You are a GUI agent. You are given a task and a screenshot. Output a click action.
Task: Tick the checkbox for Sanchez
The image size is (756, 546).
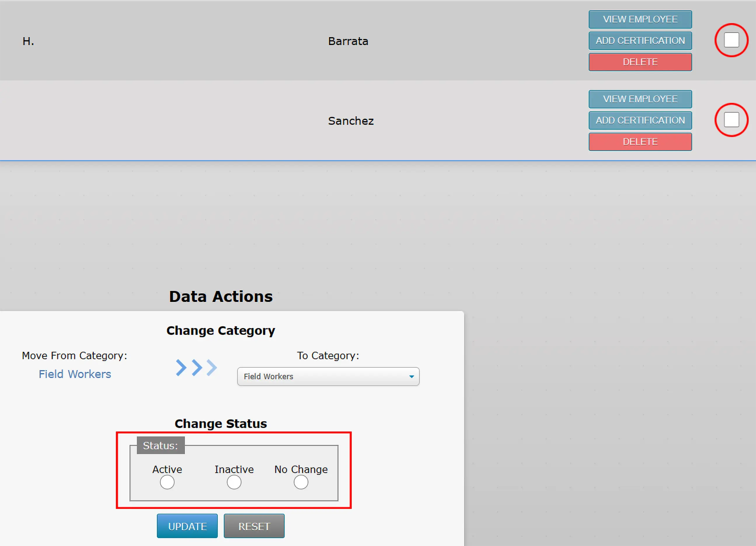point(731,120)
